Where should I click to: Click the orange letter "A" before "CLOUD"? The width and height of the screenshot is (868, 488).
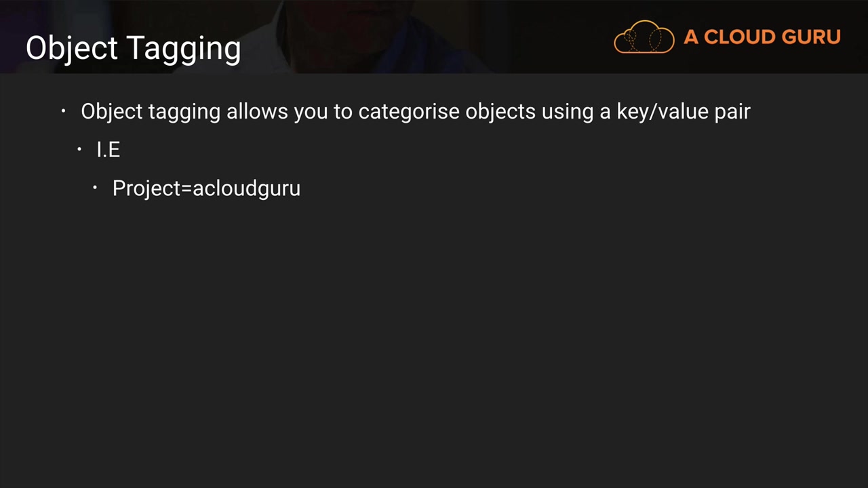pyautogui.click(x=691, y=37)
